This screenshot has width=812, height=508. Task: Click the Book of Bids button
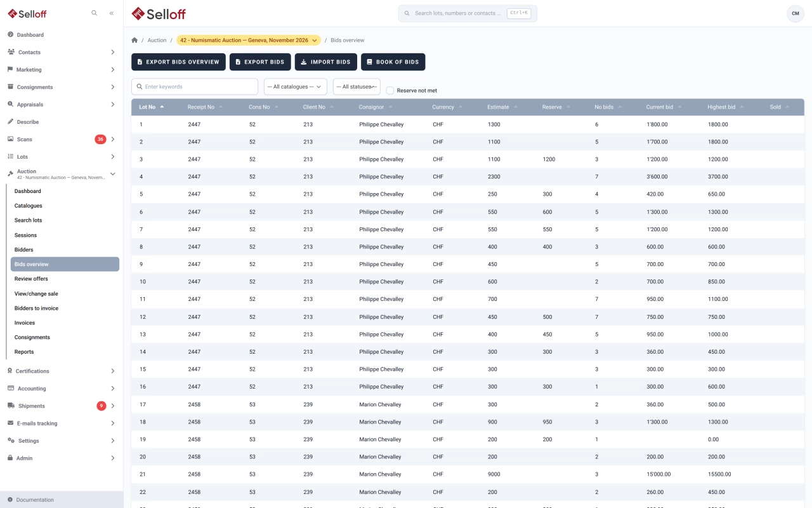pos(393,62)
